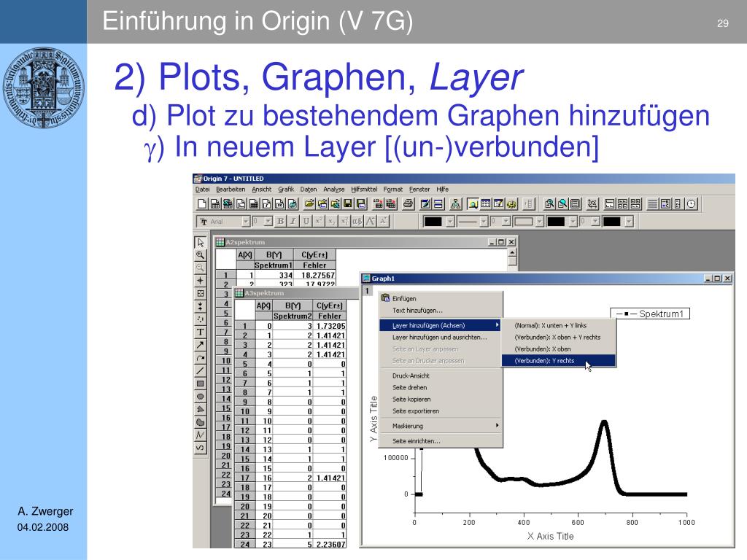Choose (Verbunden): X oben + Y rechts

[559, 338]
